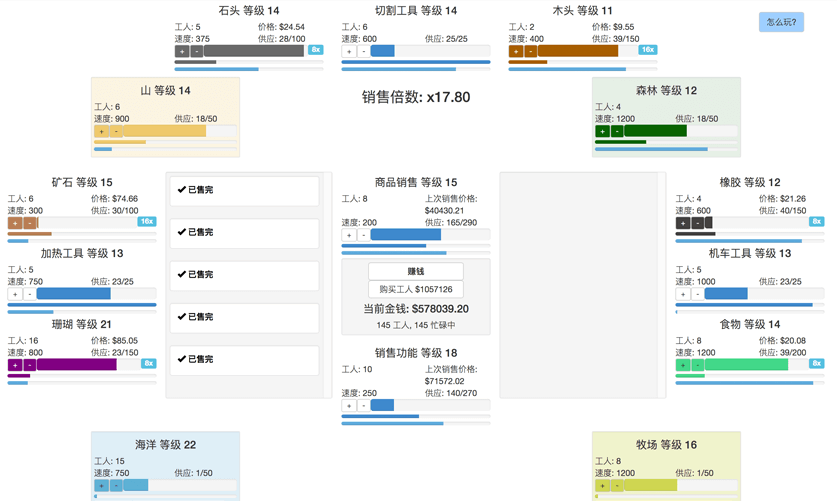The height and width of the screenshot is (501, 837).
Task: Click the blue worker bar under 加热工具
Action: coord(73,294)
